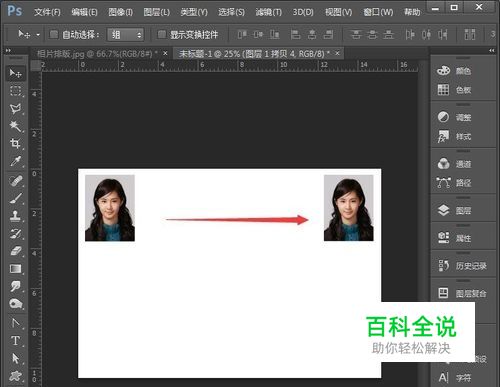Screen dimensions: 500x387
Task: Click Distribute Top Edges icon
Action: (x=356, y=34)
